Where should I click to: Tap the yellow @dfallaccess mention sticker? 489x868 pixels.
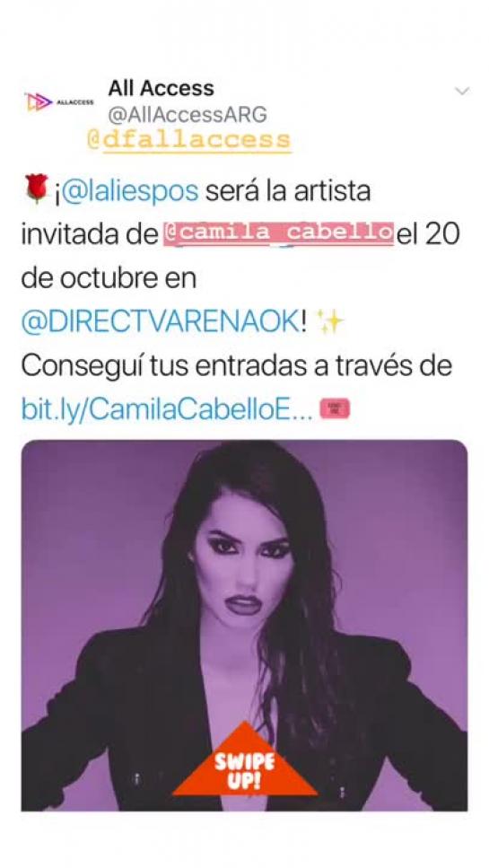[x=188, y=139]
